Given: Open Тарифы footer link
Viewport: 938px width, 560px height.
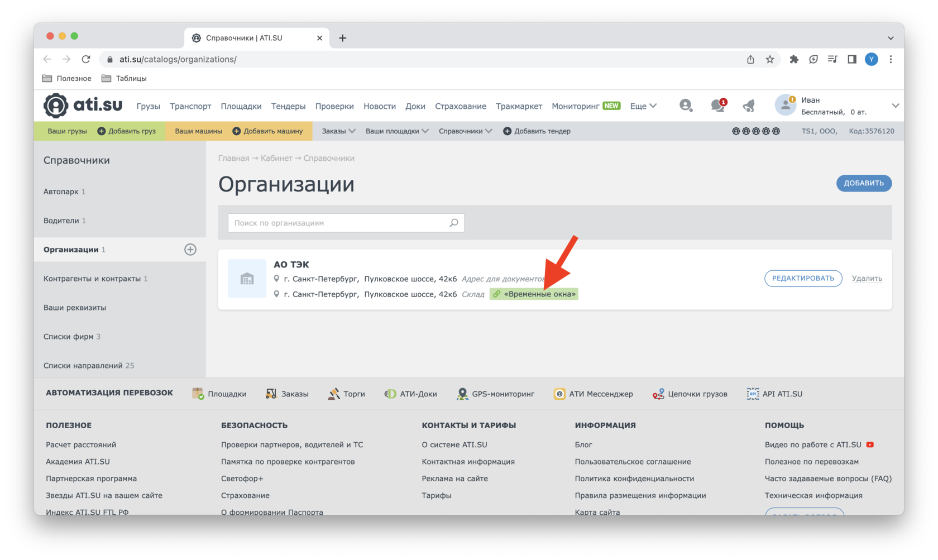Looking at the screenshot, I should coord(437,495).
